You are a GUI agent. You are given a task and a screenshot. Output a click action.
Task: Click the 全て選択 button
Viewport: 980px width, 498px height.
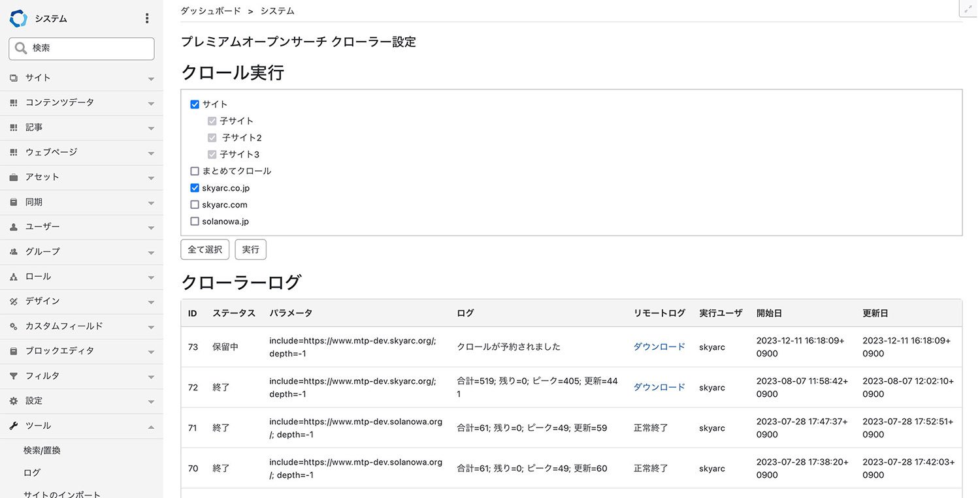coord(205,249)
